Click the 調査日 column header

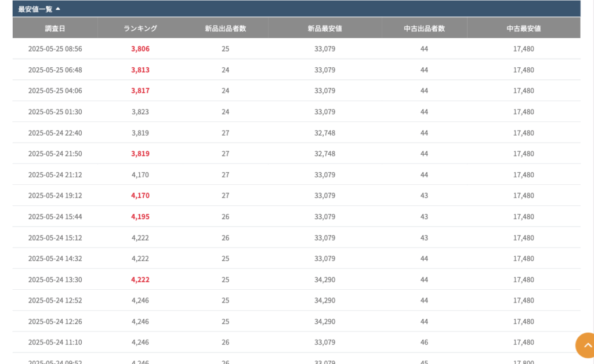tap(55, 28)
